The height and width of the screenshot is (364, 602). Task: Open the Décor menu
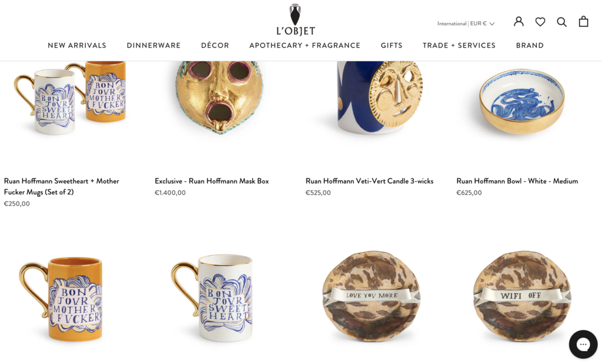[x=215, y=45]
